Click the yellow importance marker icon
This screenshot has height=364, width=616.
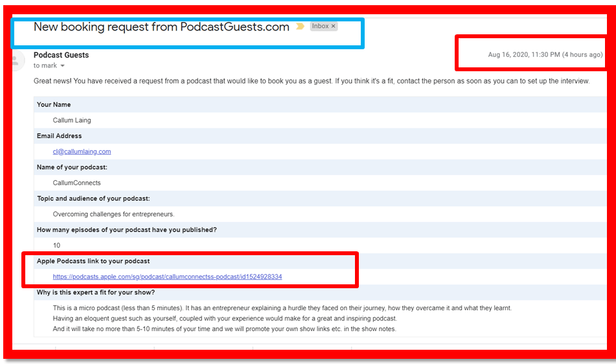[x=300, y=27]
